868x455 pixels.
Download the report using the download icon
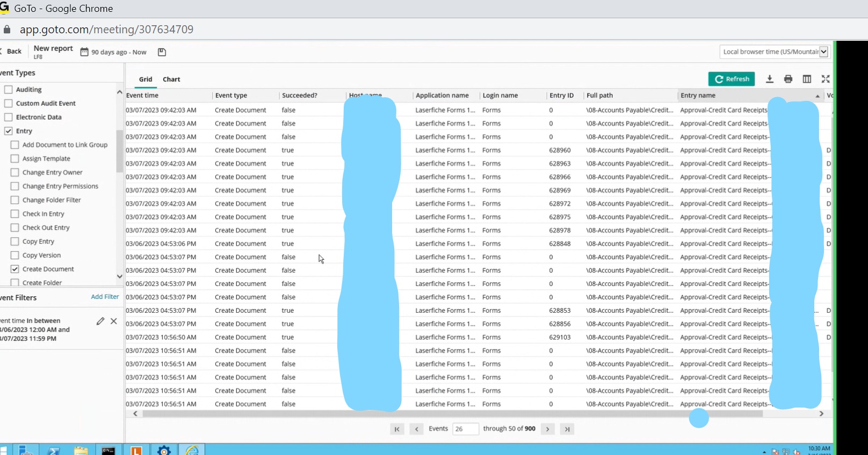pos(770,79)
